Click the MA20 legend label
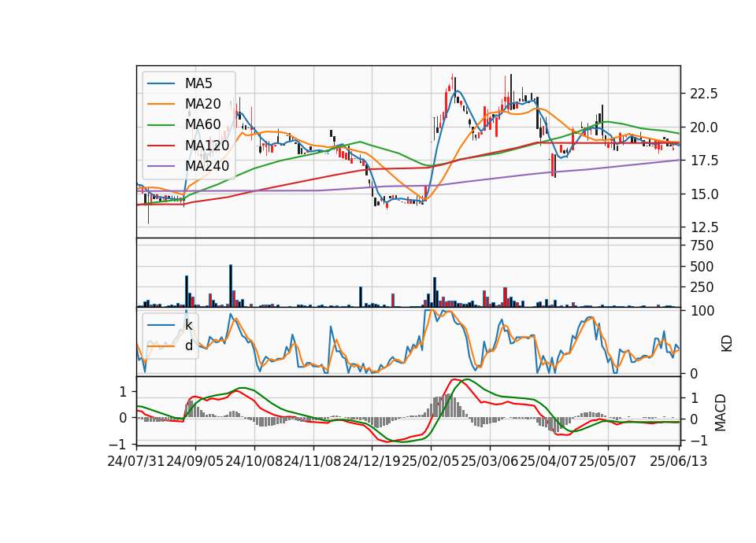This screenshot has width=756, height=543. (x=203, y=104)
